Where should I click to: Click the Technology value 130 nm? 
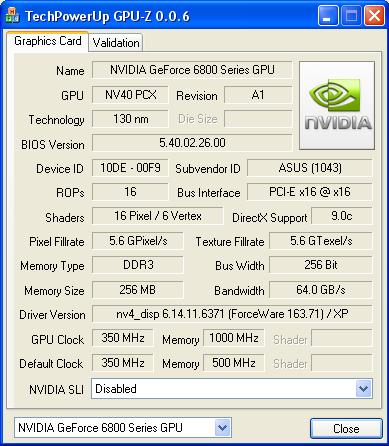pos(130,119)
